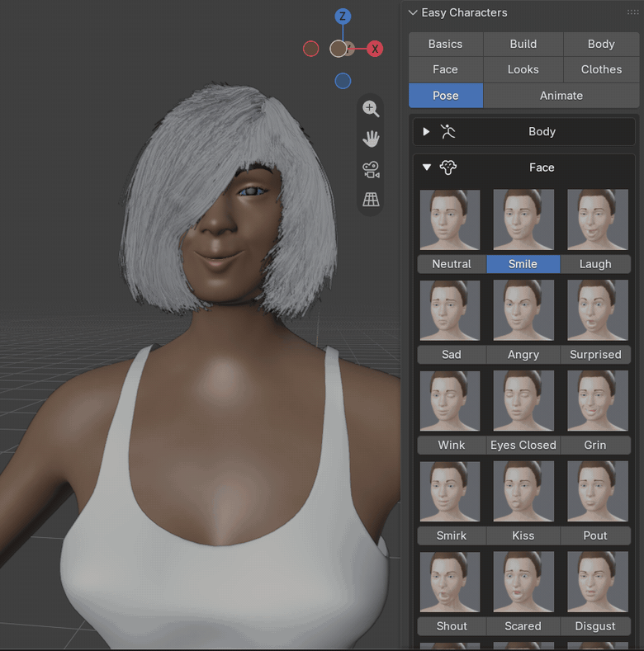The height and width of the screenshot is (651, 644).
Task: Apply the Kiss expression
Action: [x=523, y=535]
